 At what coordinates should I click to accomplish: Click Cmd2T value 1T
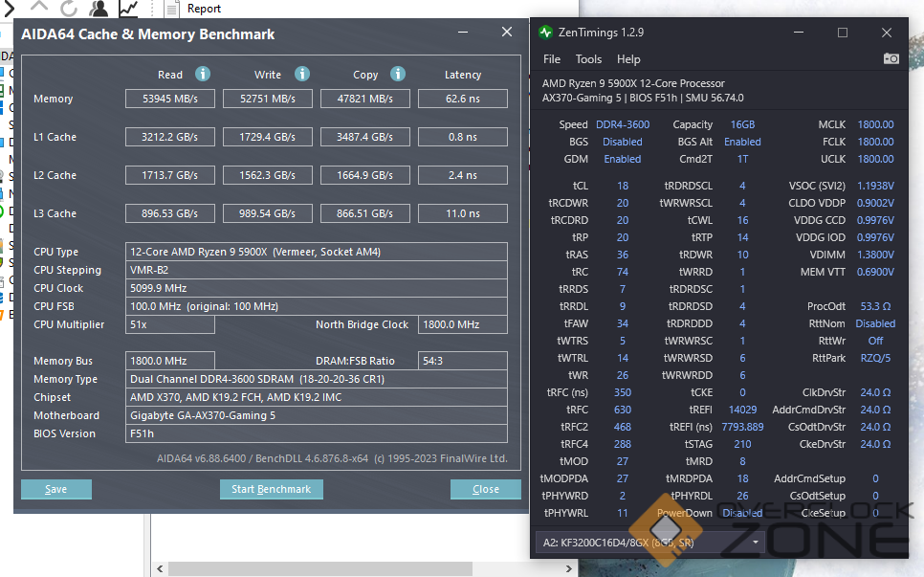click(x=742, y=159)
